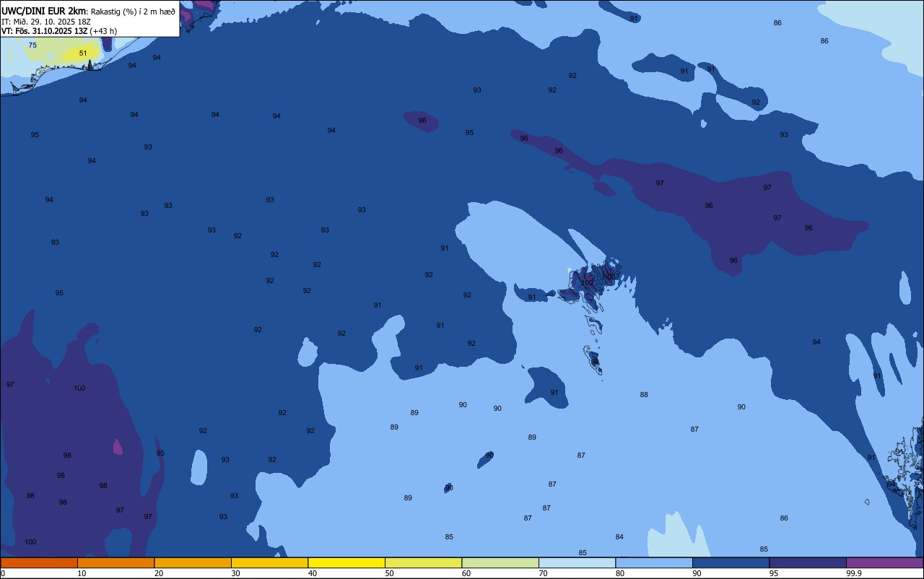Click the 60–70 pale green legend segment
924x579 pixels.
[500, 562]
